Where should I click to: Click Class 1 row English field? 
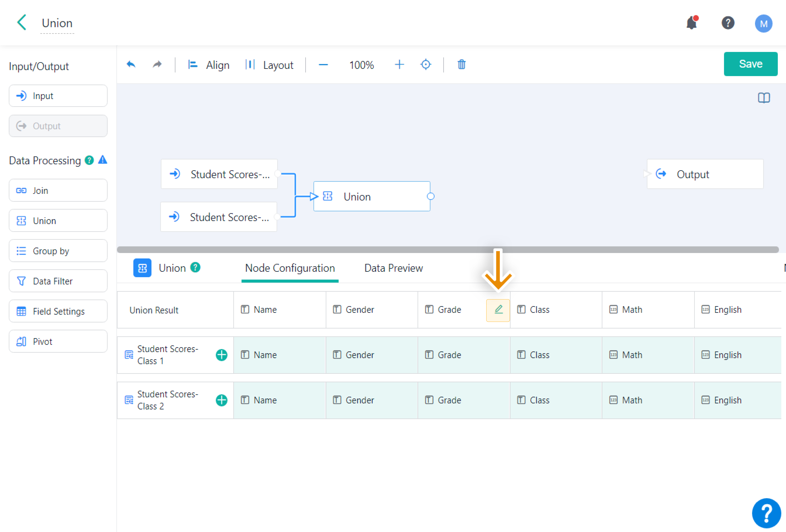point(738,355)
